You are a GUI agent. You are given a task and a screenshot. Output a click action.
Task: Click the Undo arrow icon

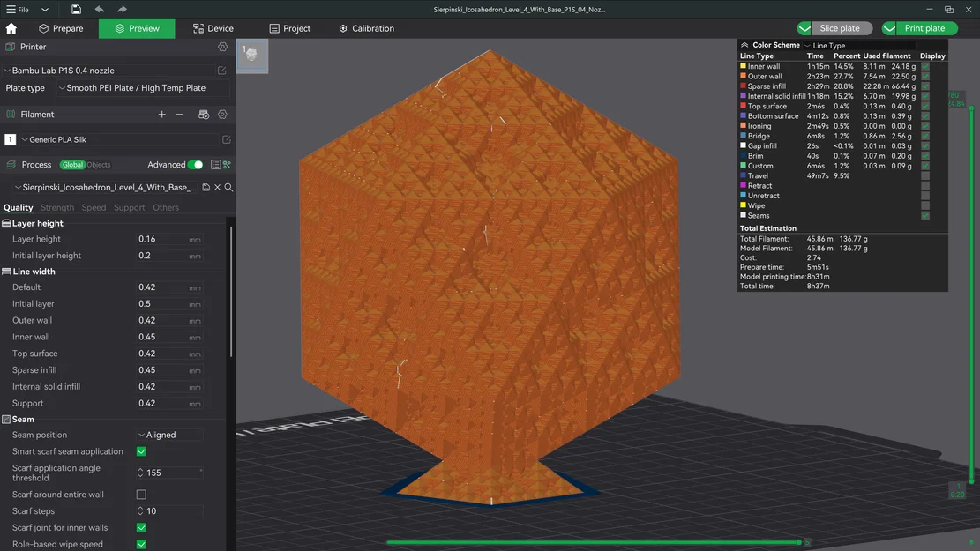pos(99,9)
